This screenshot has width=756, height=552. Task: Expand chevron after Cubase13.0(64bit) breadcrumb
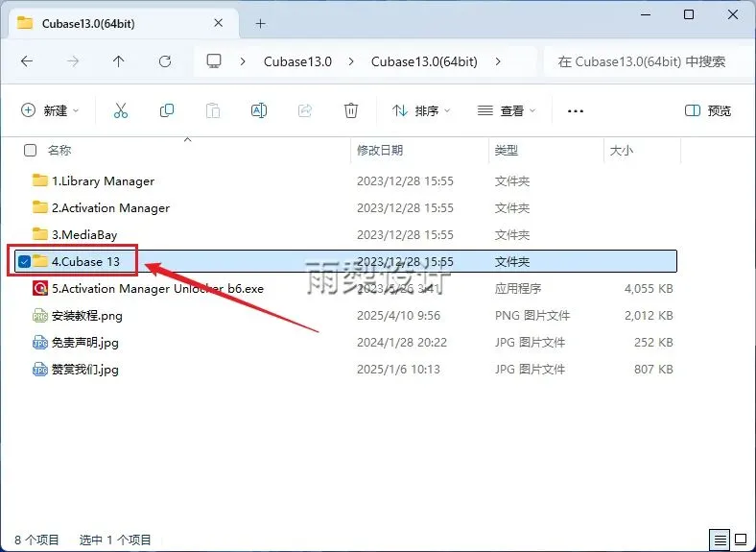[x=498, y=61]
